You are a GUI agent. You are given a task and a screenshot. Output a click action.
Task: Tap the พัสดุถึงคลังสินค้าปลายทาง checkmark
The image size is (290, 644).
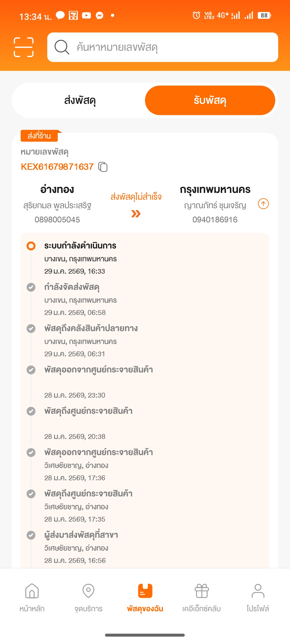(31, 328)
